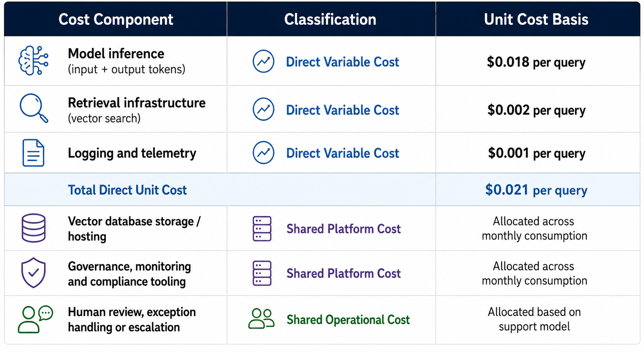Click the "$0.001 per query" value

coord(537,153)
